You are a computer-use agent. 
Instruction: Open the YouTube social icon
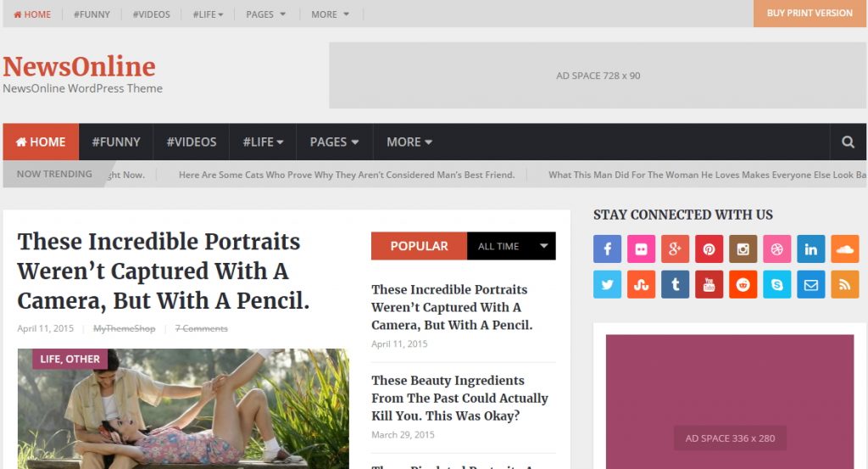pos(709,284)
